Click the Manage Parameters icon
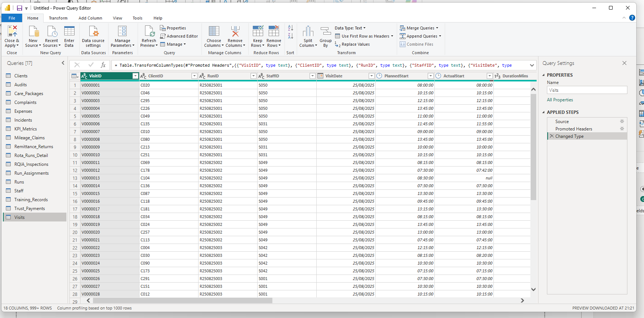The width and height of the screenshot is (644, 318). tap(122, 31)
